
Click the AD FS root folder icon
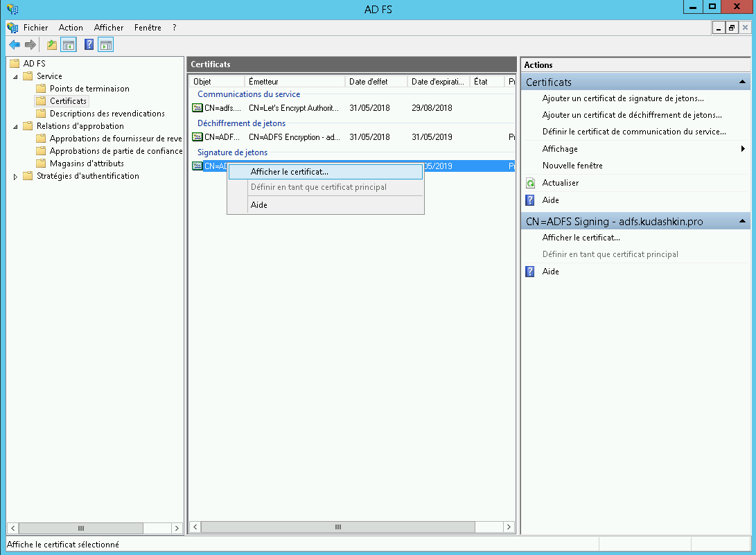tap(15, 63)
